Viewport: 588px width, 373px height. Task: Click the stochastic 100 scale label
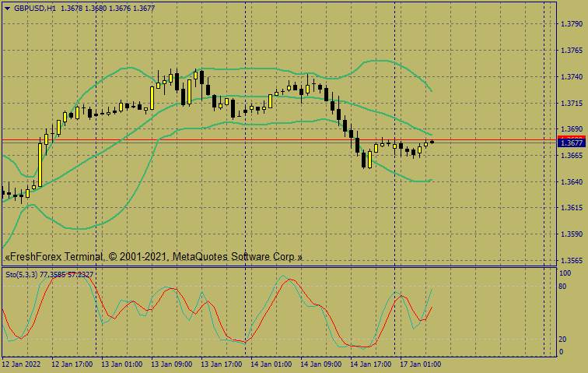565,273
